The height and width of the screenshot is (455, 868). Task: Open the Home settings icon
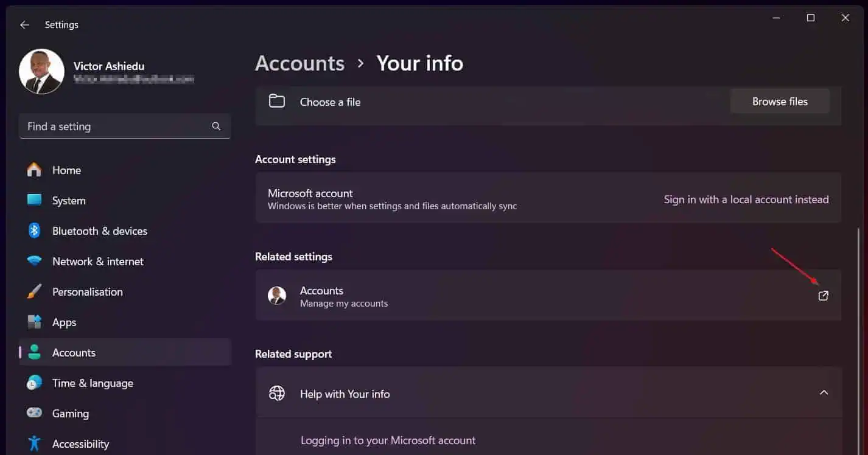[x=35, y=170]
